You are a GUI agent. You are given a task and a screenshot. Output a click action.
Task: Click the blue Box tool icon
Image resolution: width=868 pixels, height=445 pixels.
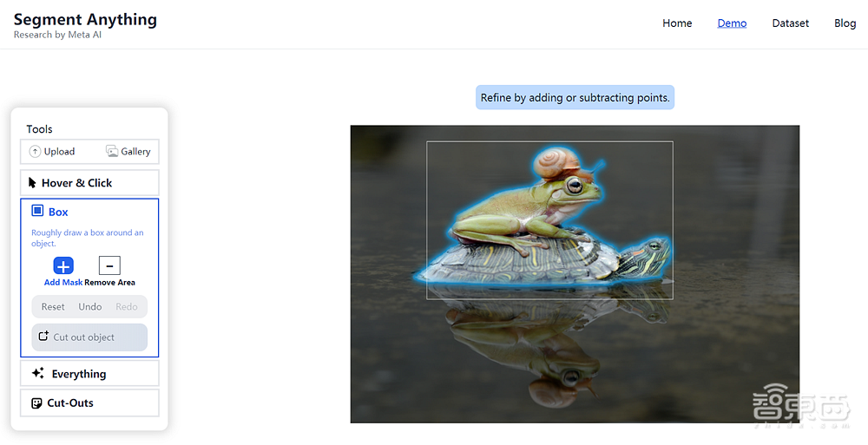(x=37, y=211)
